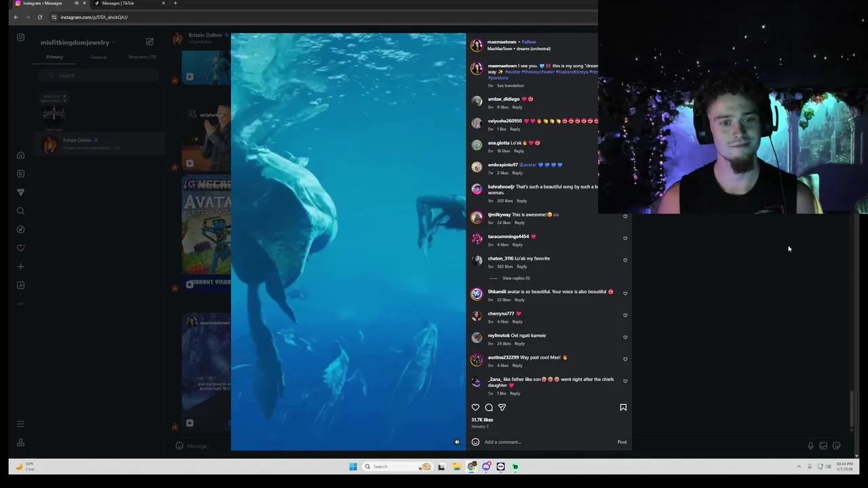Viewport: 868px width, 488px height.
Task: Reply to kahrahnoeljr's comment
Action: 521,201
